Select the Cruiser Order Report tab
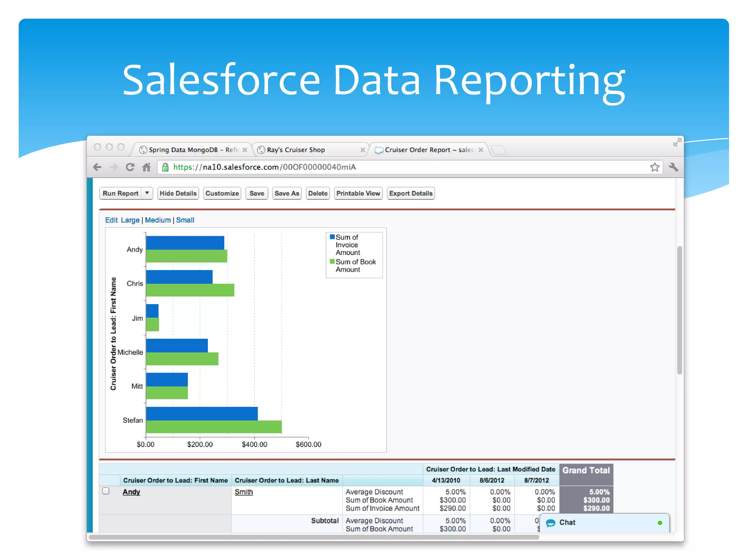Viewport: 747px width, 560px height. click(428, 150)
